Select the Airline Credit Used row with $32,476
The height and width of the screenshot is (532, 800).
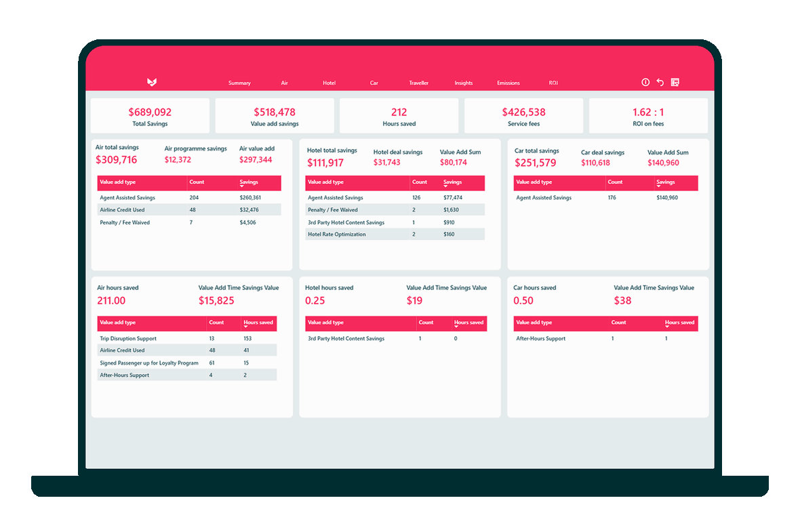click(189, 209)
